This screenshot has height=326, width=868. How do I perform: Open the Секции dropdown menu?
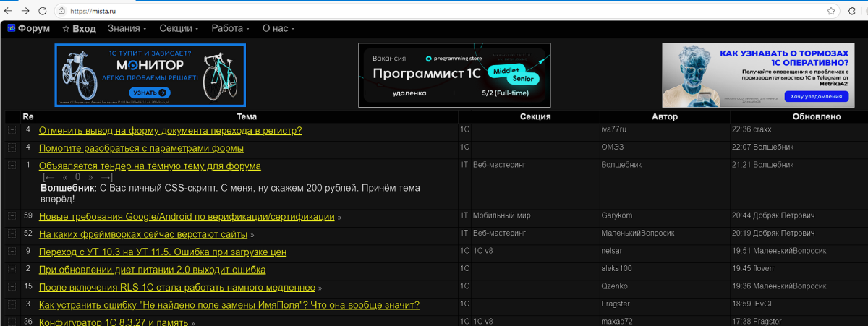(x=179, y=29)
